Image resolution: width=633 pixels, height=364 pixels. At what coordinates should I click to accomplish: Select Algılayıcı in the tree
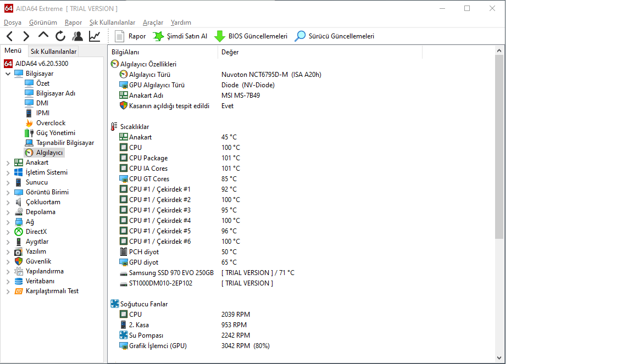49,153
